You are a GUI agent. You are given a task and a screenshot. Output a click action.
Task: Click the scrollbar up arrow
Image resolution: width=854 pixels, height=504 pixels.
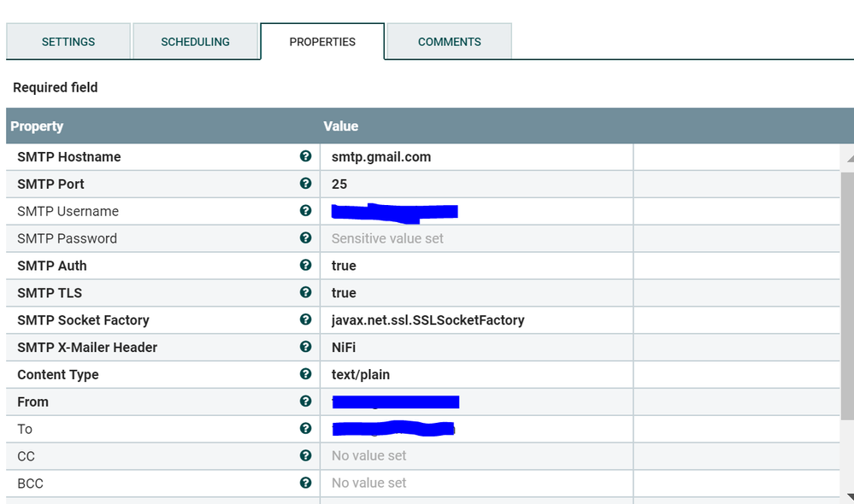pos(850,158)
